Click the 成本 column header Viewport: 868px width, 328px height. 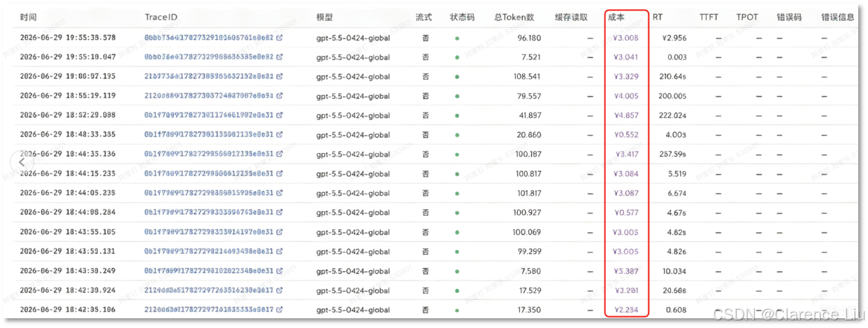point(617,17)
